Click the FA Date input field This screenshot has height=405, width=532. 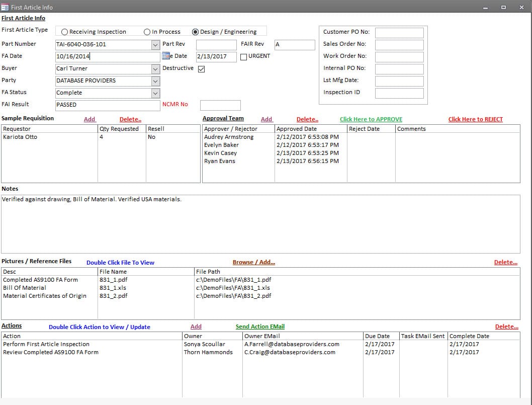pyautogui.click(x=108, y=57)
